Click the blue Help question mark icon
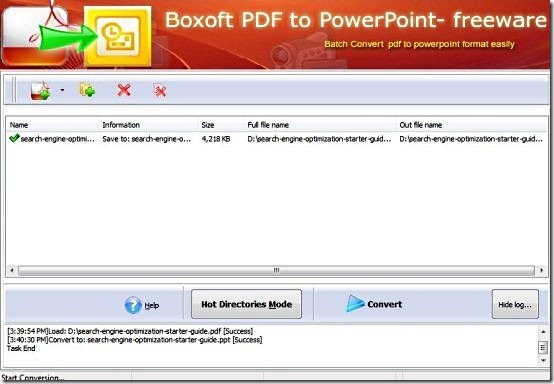 point(133,305)
